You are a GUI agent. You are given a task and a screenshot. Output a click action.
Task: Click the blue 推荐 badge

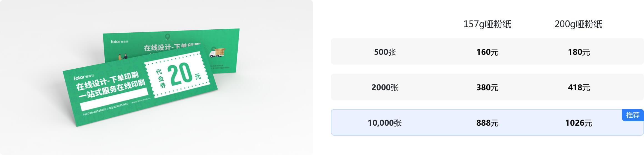pyautogui.click(x=633, y=115)
